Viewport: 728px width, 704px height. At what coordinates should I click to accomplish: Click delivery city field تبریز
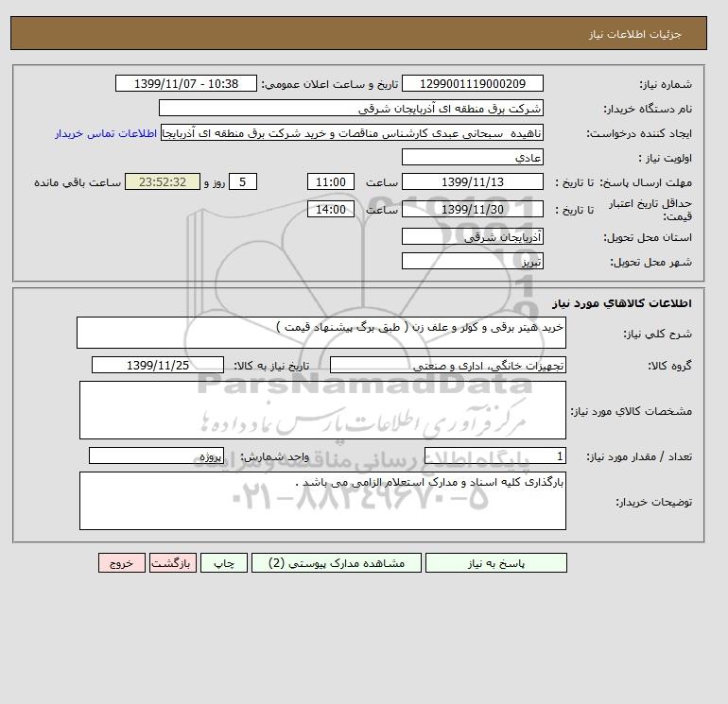pos(472,261)
